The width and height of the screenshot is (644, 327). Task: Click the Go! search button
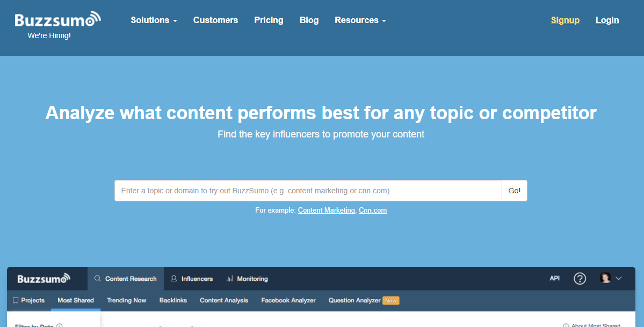point(514,191)
